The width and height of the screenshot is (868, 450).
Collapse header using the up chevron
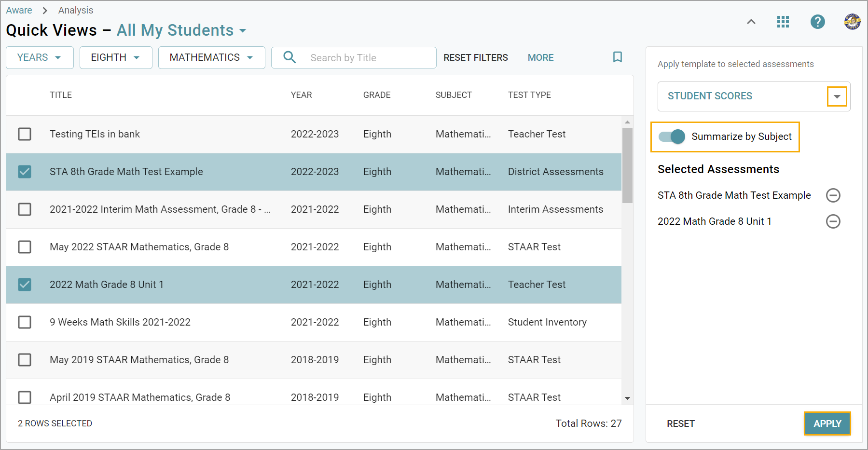[x=751, y=22]
